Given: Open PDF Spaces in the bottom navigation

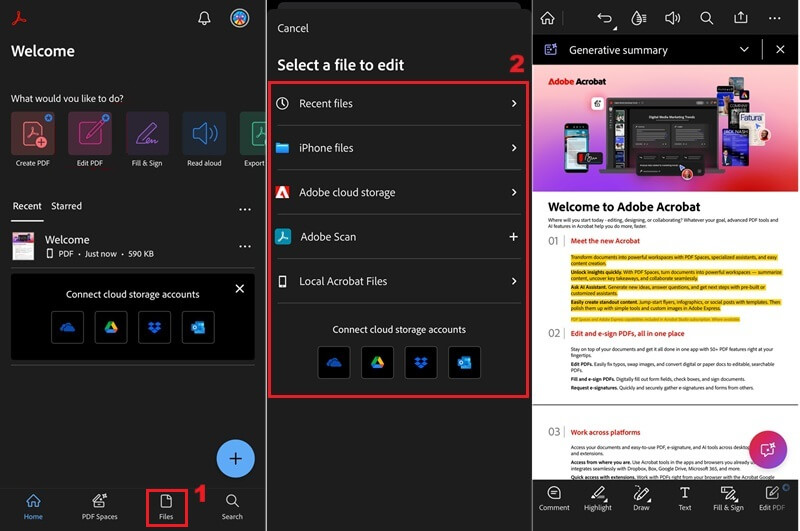Looking at the screenshot, I should click(x=99, y=507).
